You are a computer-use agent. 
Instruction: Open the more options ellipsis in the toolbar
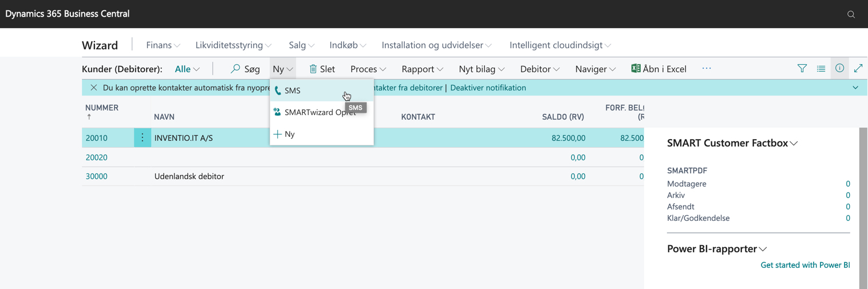(x=707, y=69)
